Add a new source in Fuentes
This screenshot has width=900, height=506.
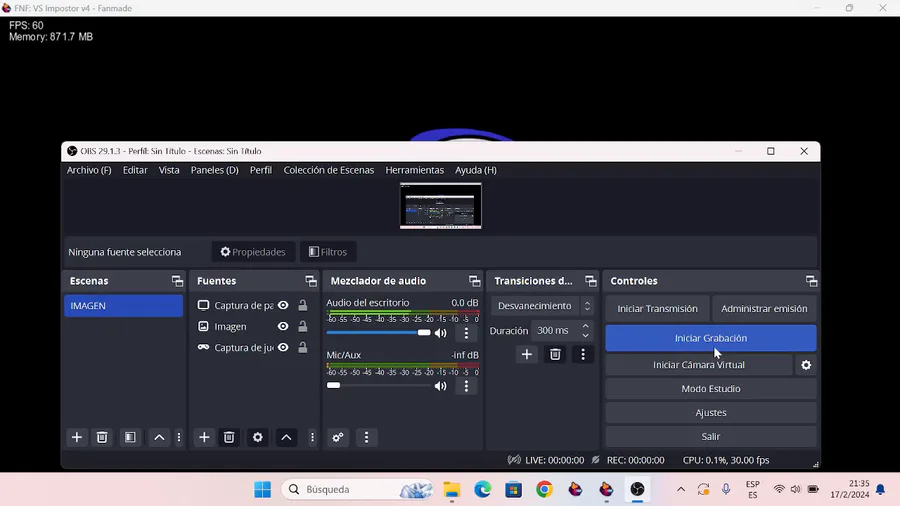pos(204,437)
